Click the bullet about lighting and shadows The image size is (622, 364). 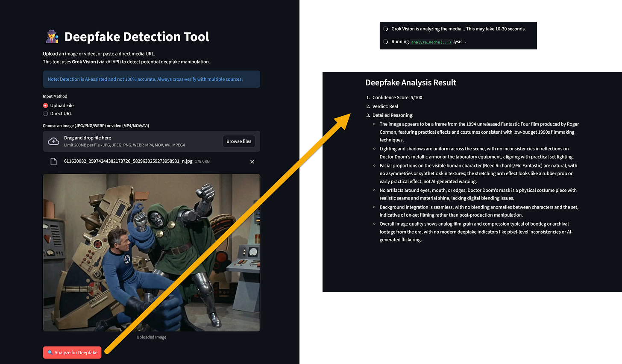click(x=477, y=153)
